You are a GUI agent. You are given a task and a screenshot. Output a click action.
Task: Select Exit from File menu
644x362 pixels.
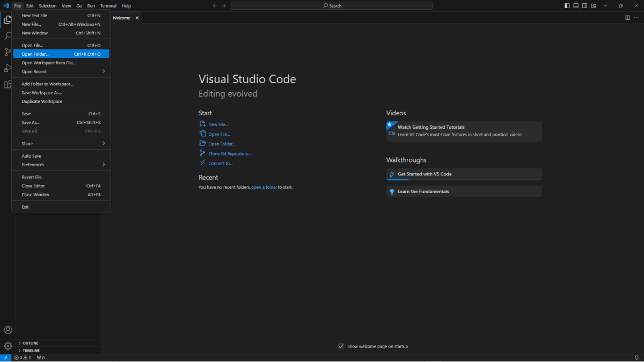[x=61, y=207]
